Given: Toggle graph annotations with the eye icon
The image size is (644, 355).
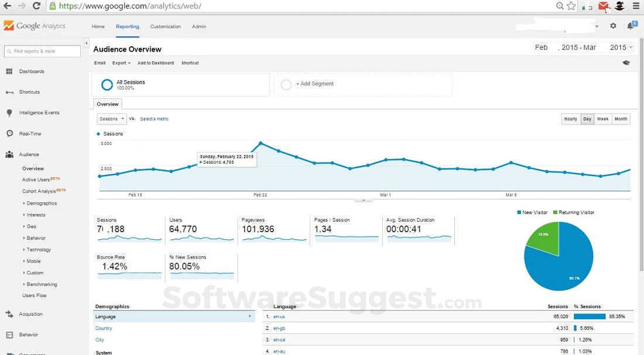Looking at the screenshot, I should [626, 63].
